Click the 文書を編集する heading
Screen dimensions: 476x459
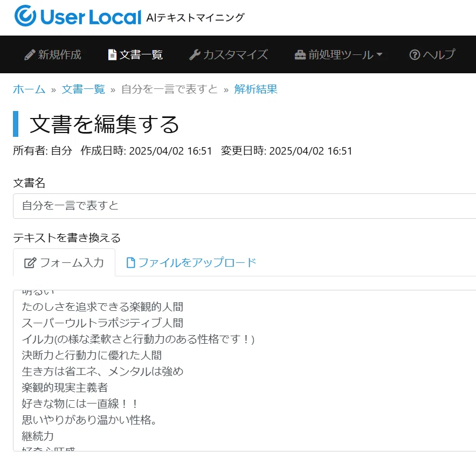[104, 124]
